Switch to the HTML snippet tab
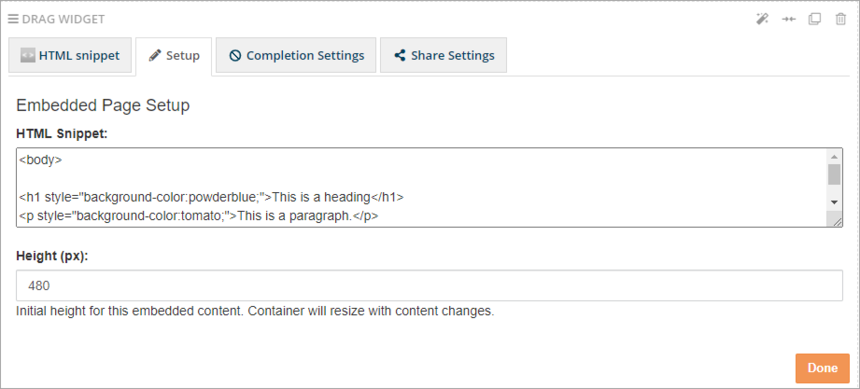Viewport: 860px width, 389px height. 70,55
